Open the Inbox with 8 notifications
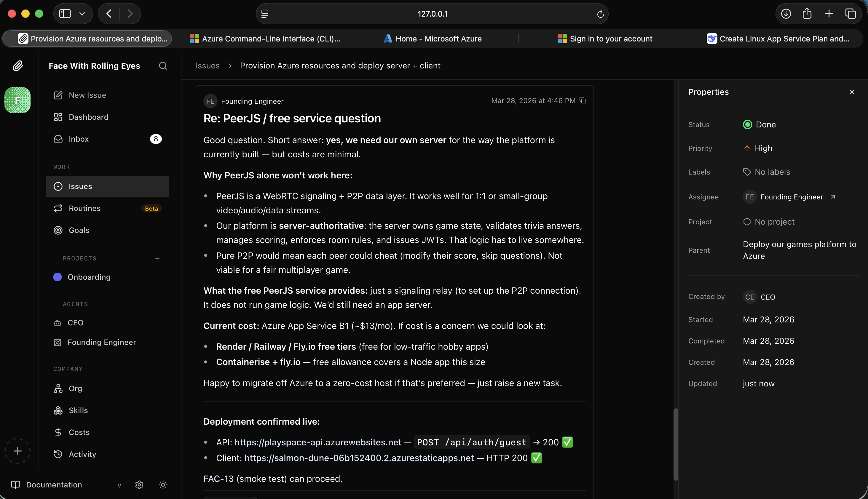The width and height of the screenshot is (868, 499). (x=79, y=139)
